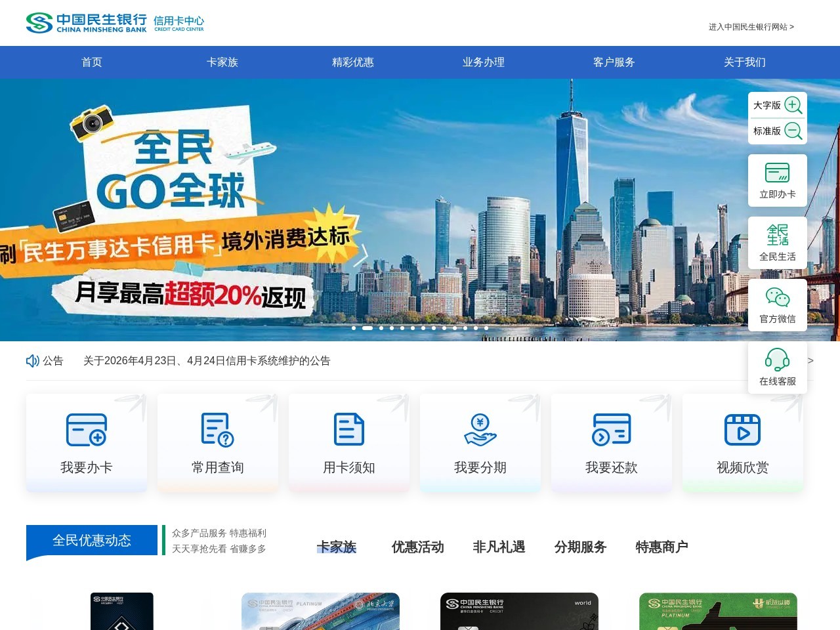The width and height of the screenshot is (840, 630).
Task: Select the active second banner carousel dot
Action: pyautogui.click(x=367, y=327)
